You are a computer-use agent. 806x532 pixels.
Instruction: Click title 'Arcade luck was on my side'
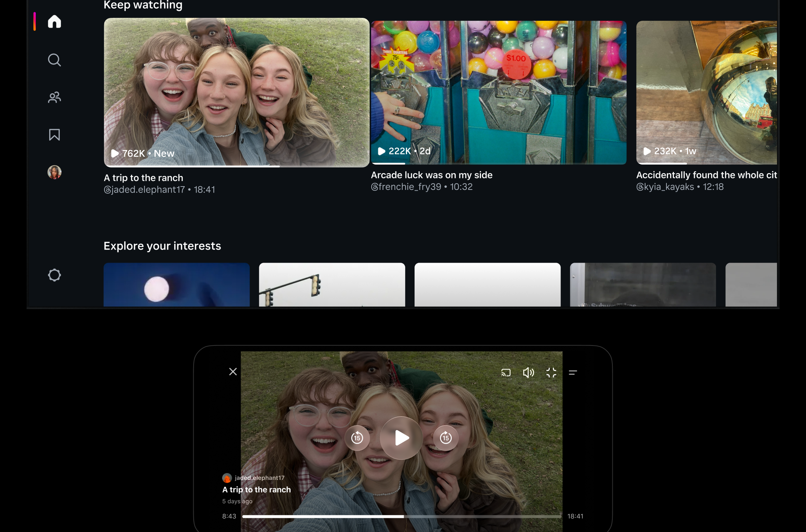(x=432, y=175)
